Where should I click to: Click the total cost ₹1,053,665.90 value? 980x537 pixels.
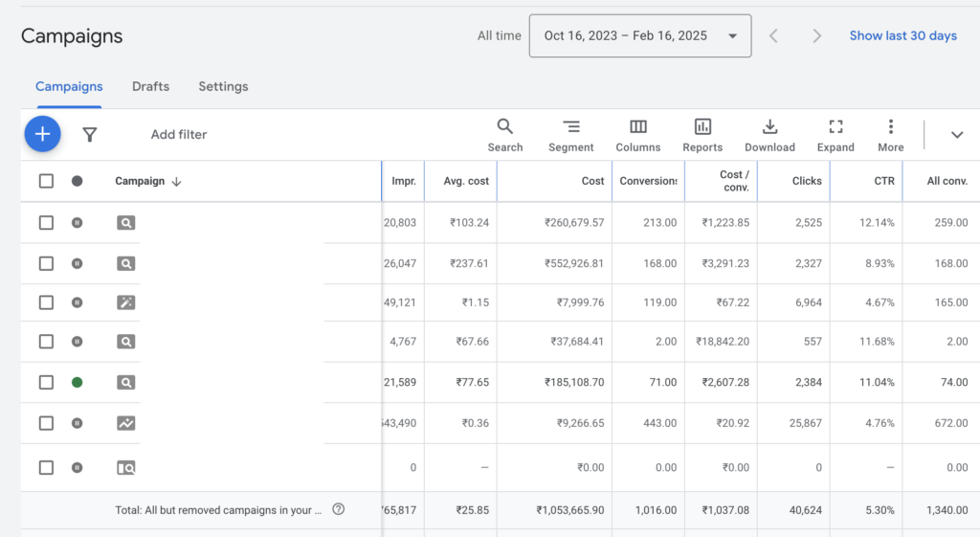point(570,509)
